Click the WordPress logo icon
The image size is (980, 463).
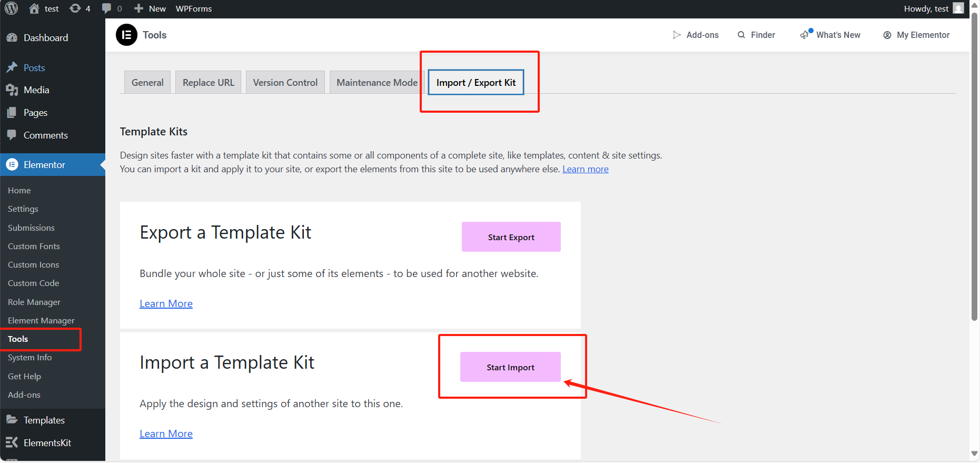point(12,8)
